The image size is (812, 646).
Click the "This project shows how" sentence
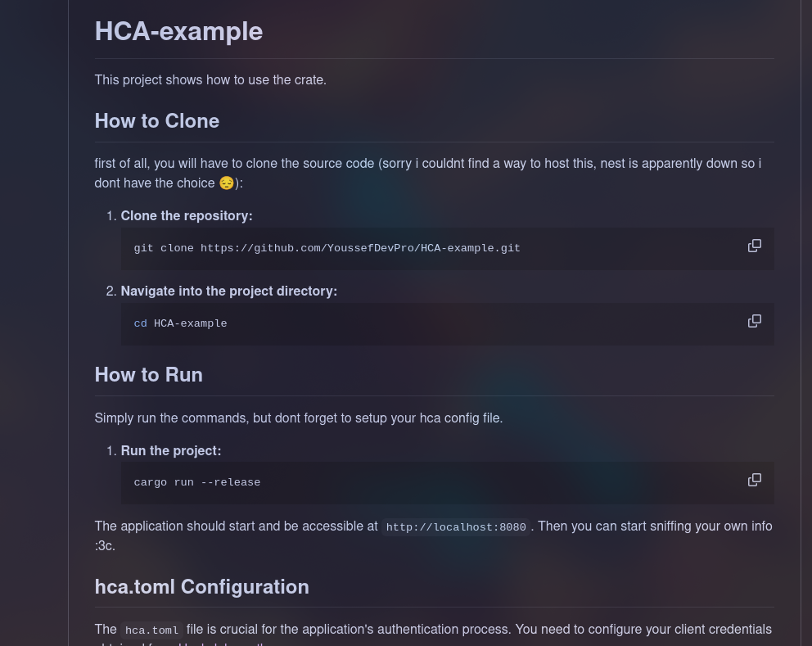point(210,80)
